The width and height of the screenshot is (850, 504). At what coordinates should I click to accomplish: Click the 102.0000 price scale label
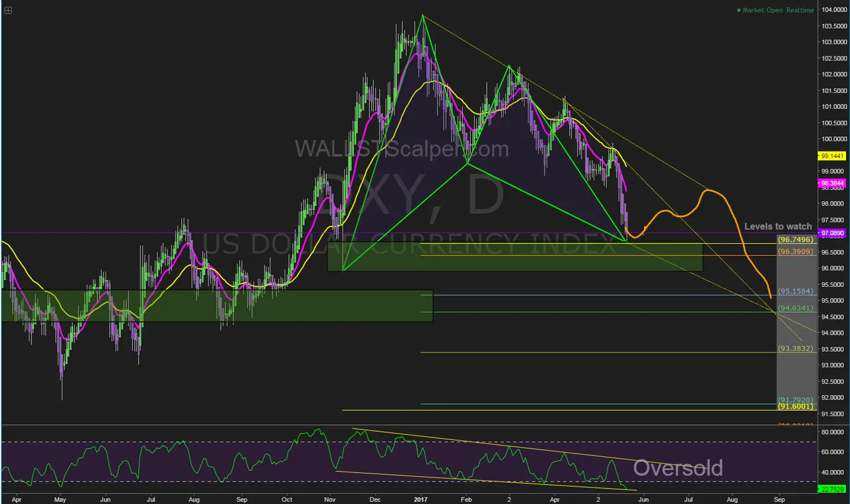[x=834, y=74]
